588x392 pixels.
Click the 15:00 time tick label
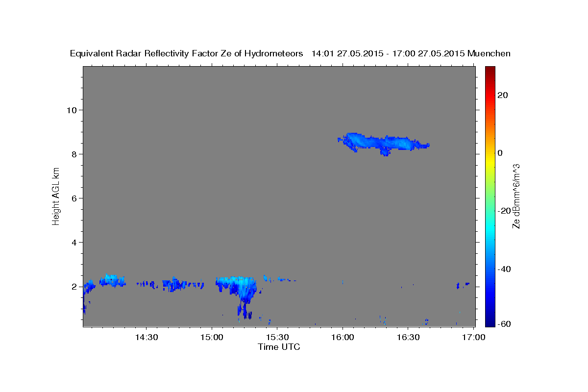[212, 337]
